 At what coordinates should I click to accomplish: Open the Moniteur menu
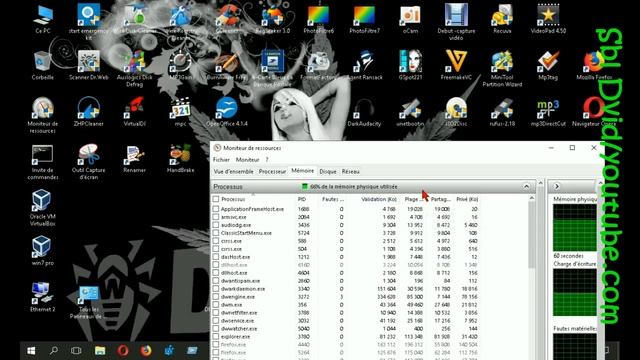point(247,160)
